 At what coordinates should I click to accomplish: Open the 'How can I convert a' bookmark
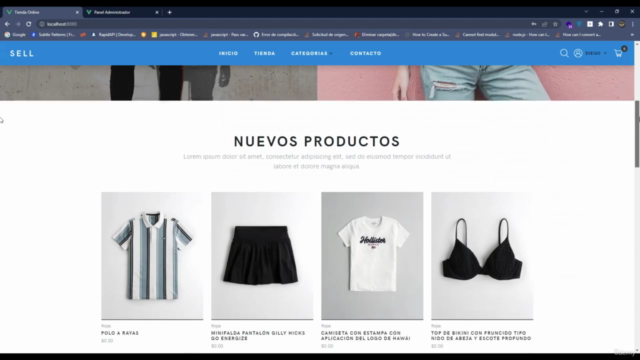pos(578,35)
